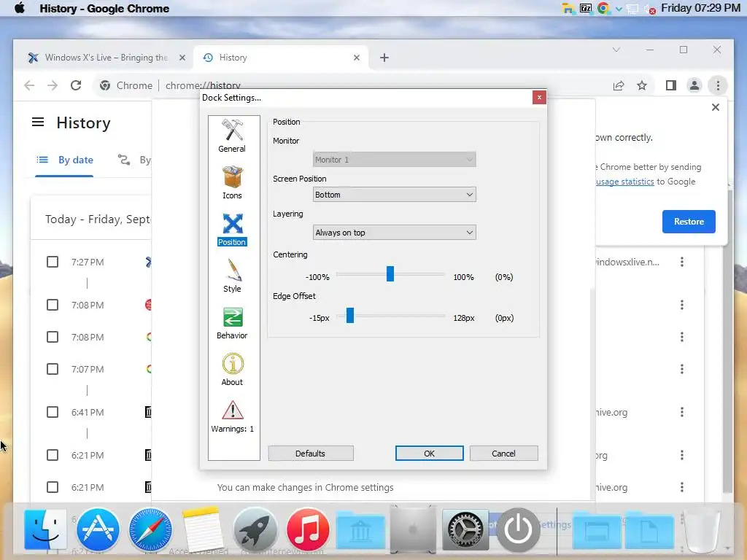Open the Warnings: 1 section
The image size is (747, 560).
[x=232, y=416]
